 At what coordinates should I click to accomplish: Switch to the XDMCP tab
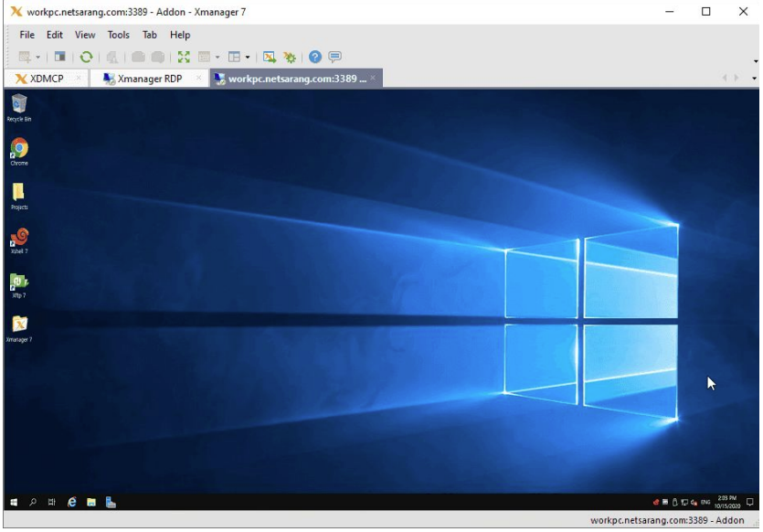[x=47, y=79]
